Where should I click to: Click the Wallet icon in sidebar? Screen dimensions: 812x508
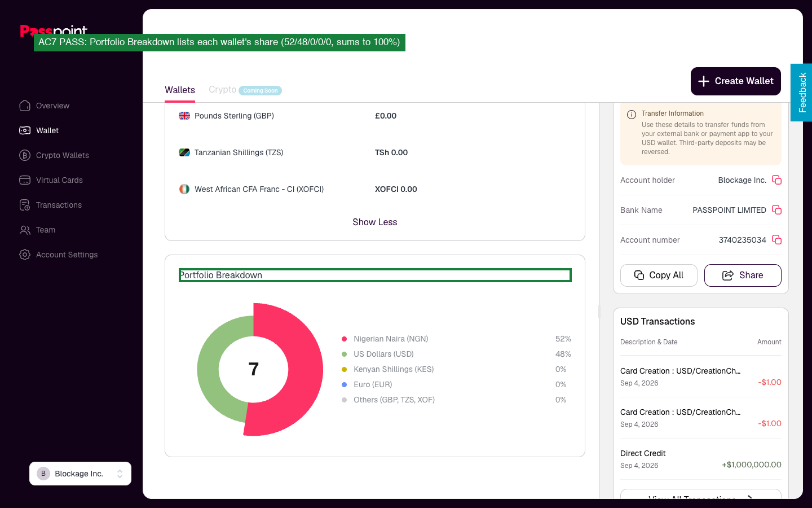pyautogui.click(x=25, y=130)
